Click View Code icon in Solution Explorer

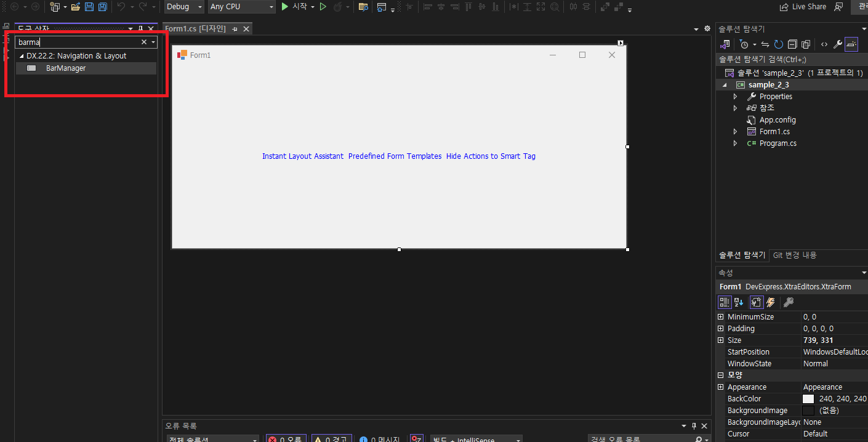824,44
